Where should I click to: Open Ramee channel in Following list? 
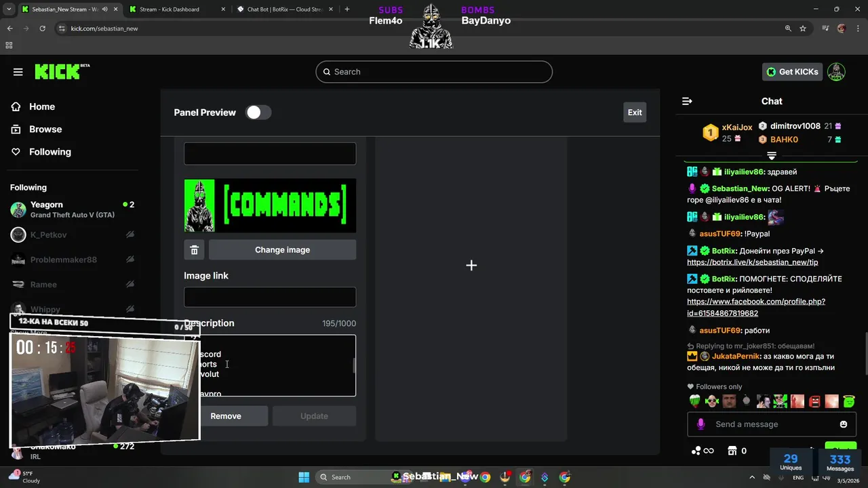click(x=72, y=285)
